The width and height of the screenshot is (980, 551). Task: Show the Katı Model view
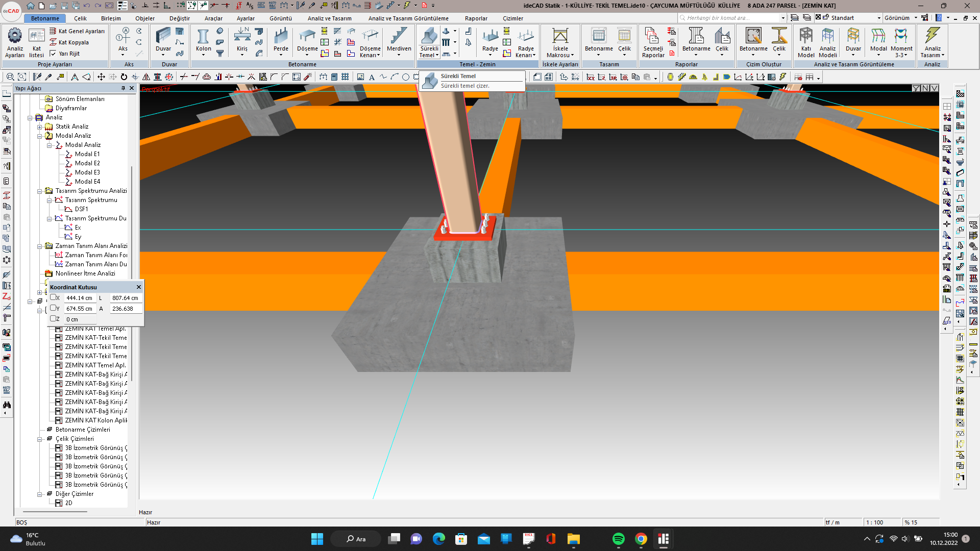[806, 42]
